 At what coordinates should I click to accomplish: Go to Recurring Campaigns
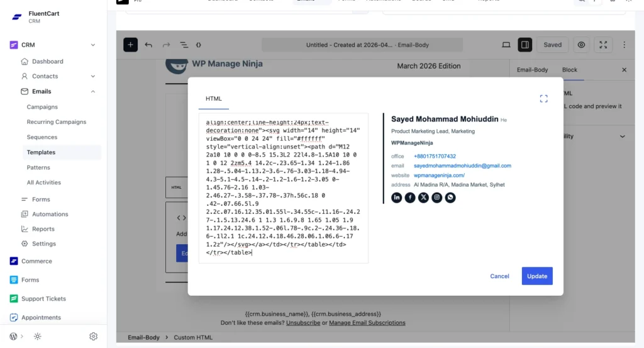(x=56, y=122)
